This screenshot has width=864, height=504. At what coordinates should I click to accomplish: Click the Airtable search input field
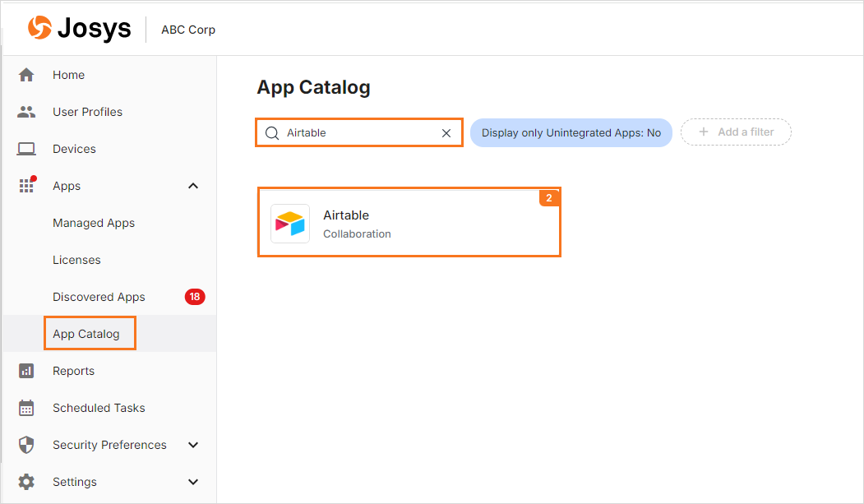click(x=358, y=132)
